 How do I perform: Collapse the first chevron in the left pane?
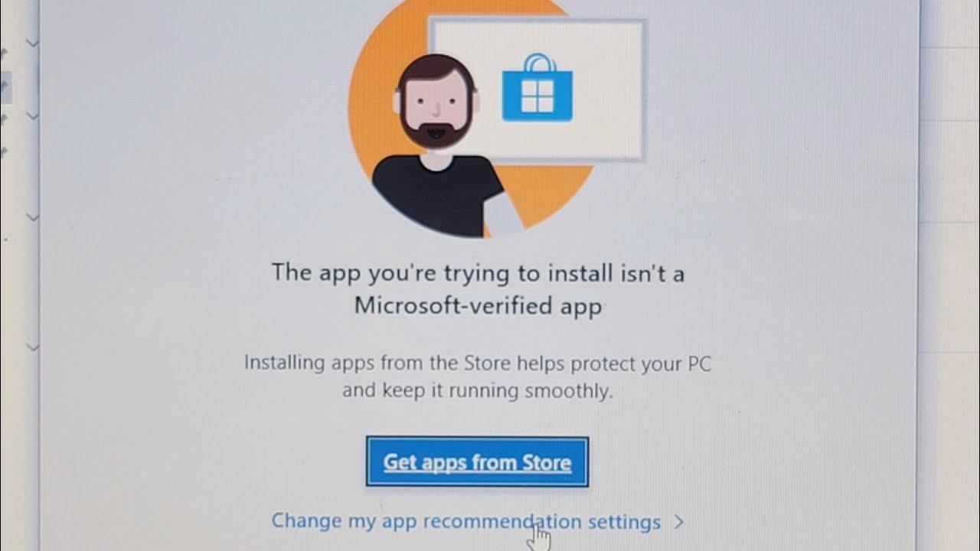pos(32,43)
